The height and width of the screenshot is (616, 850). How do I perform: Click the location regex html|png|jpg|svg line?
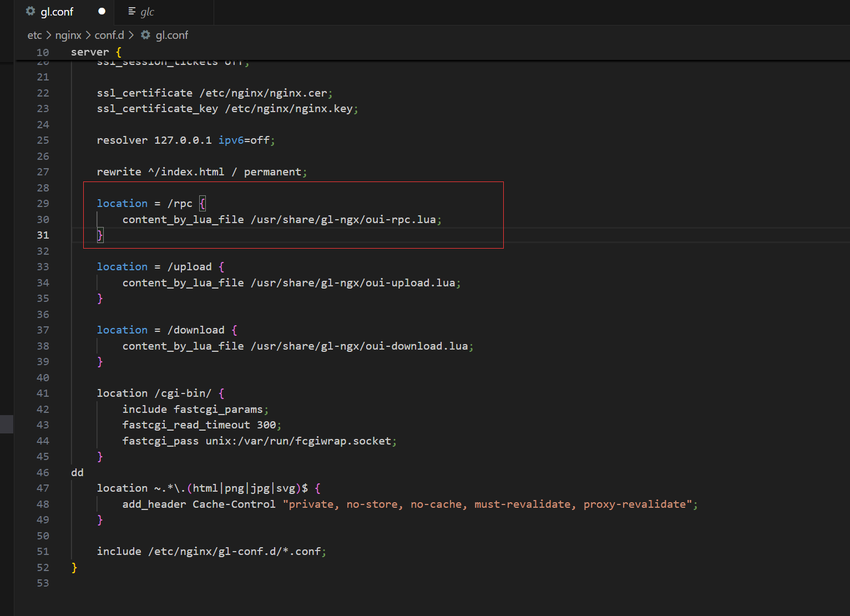click(x=209, y=488)
